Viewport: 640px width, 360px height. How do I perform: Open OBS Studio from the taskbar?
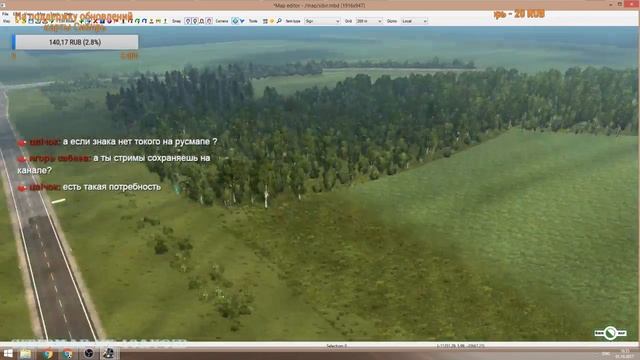tap(89, 353)
